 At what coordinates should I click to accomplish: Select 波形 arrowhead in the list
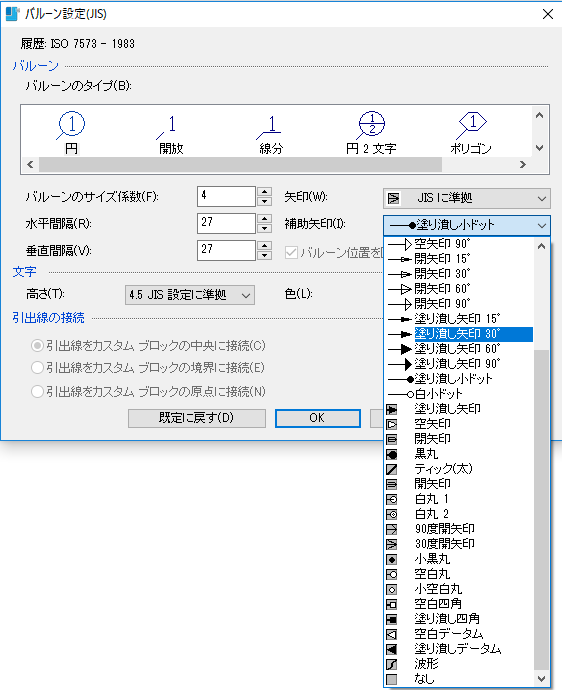(x=458, y=664)
